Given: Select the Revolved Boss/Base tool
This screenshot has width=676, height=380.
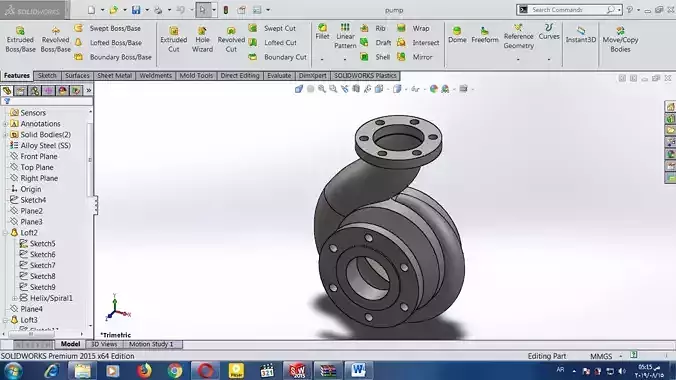Looking at the screenshot, I should pos(56,40).
